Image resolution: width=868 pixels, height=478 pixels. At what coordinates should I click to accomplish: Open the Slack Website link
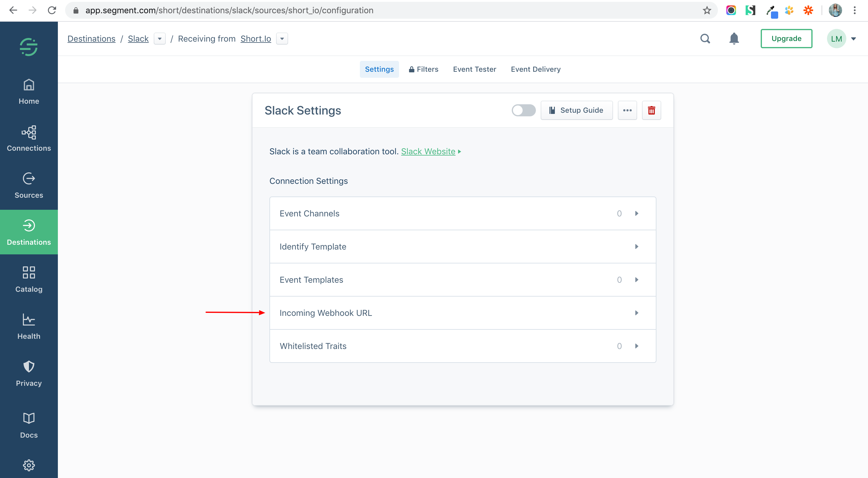tap(428, 152)
